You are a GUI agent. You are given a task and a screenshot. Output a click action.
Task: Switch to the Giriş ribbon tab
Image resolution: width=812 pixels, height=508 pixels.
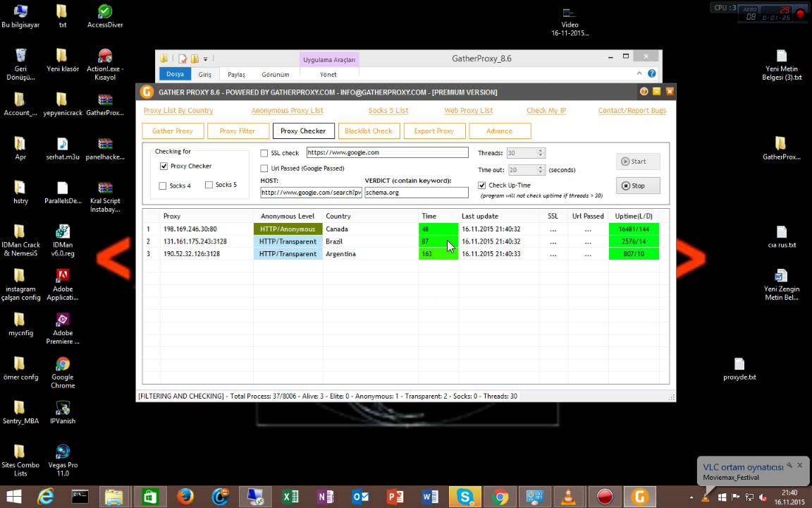[x=204, y=74]
